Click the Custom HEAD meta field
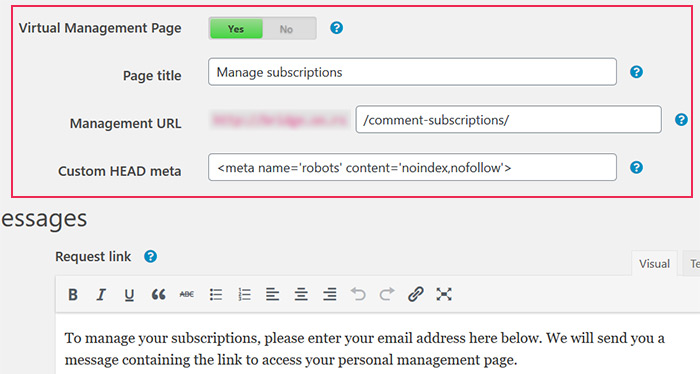The width and height of the screenshot is (700, 374). tap(412, 167)
